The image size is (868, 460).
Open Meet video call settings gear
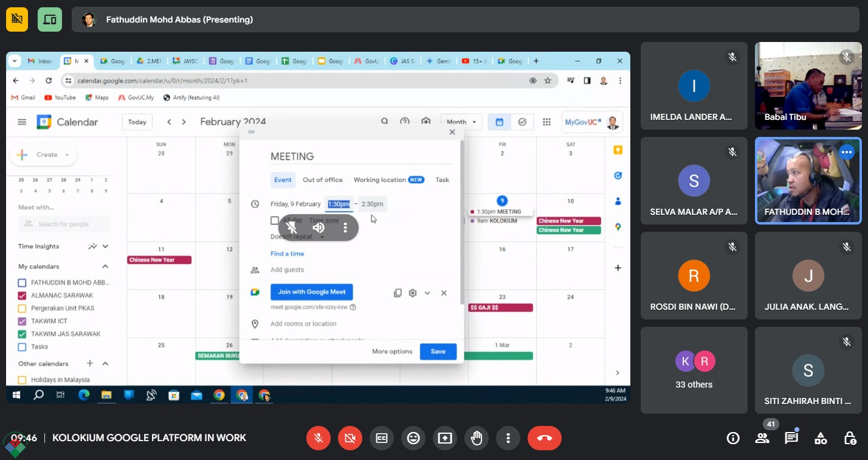coord(413,293)
